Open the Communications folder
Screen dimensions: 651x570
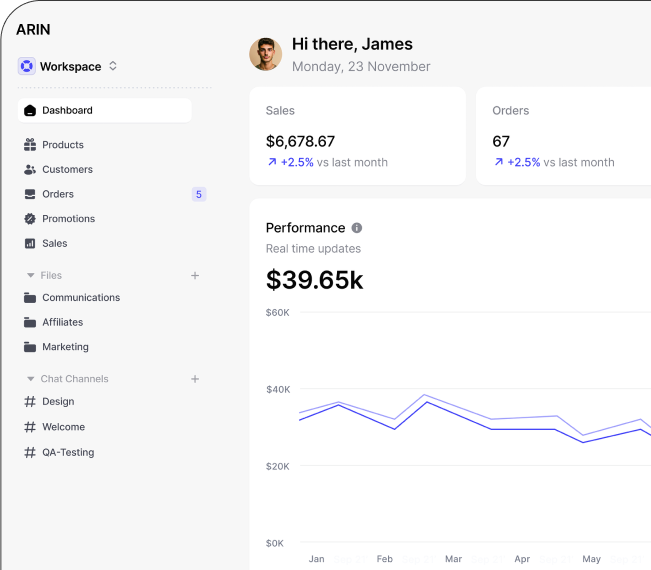80,298
